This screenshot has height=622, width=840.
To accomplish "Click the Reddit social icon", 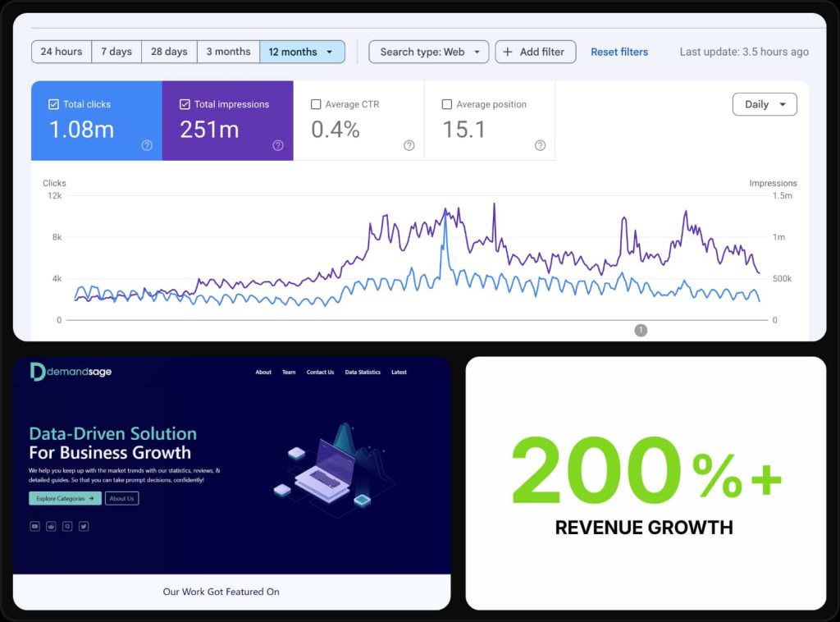I will [x=51, y=526].
